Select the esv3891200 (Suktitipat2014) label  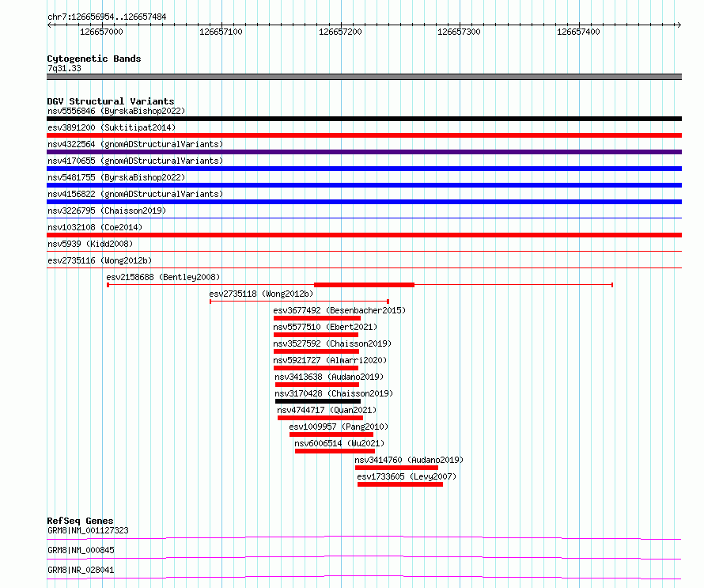112,127
